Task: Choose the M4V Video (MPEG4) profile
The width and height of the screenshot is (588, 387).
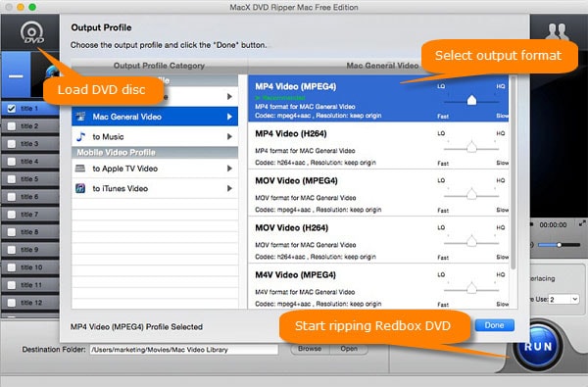Action: pyautogui.click(x=378, y=286)
